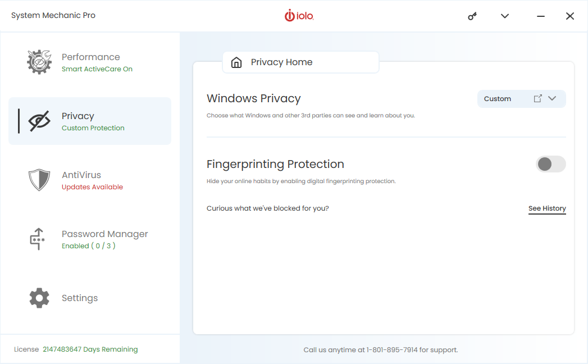Open Password Manager section
Screen dimensions: 588x364
90,239
